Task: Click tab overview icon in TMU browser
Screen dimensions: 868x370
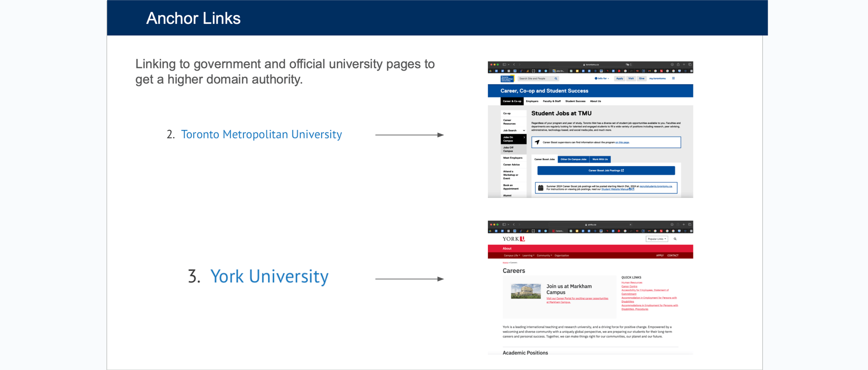Action: 689,65
